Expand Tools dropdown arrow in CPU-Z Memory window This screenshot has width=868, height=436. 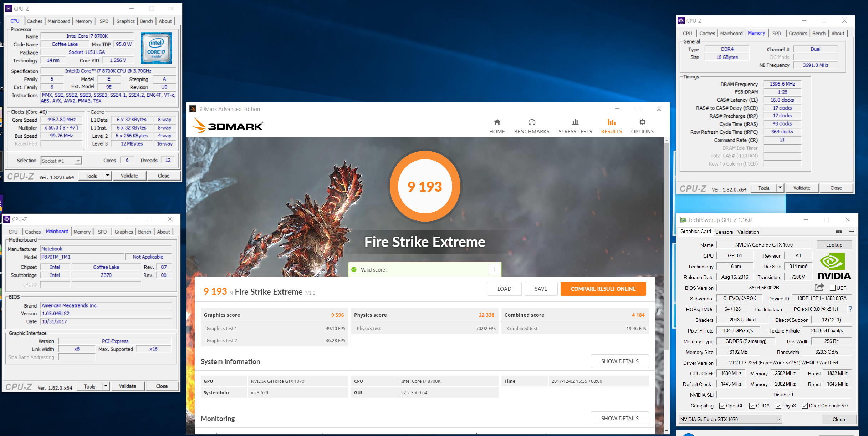tap(780, 188)
